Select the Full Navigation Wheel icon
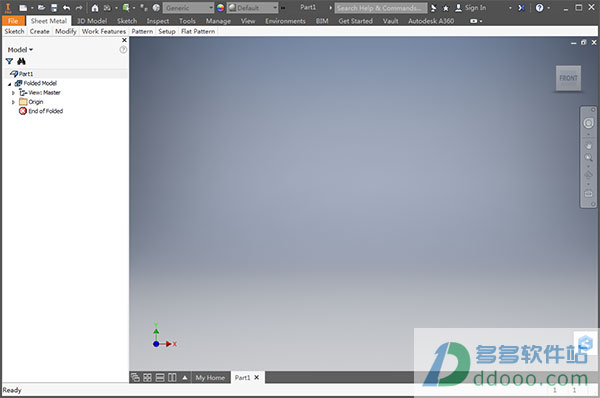The width and height of the screenshot is (600, 398). coord(588,123)
